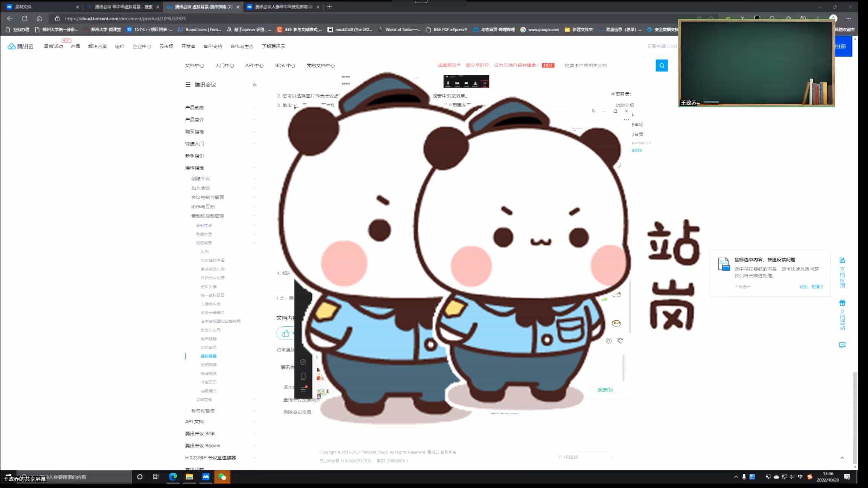Open a new browser tab with plus
Image resolution: width=868 pixels, height=488 pixels.
pos(329,7)
